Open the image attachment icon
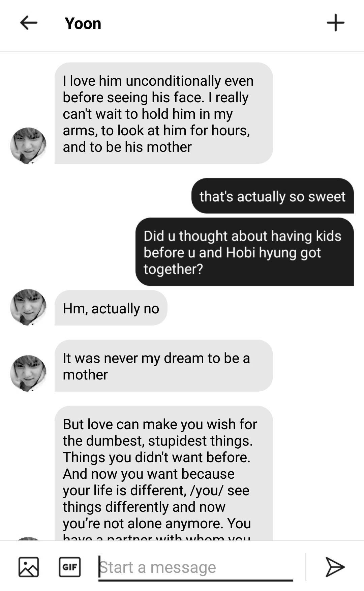 (29, 567)
